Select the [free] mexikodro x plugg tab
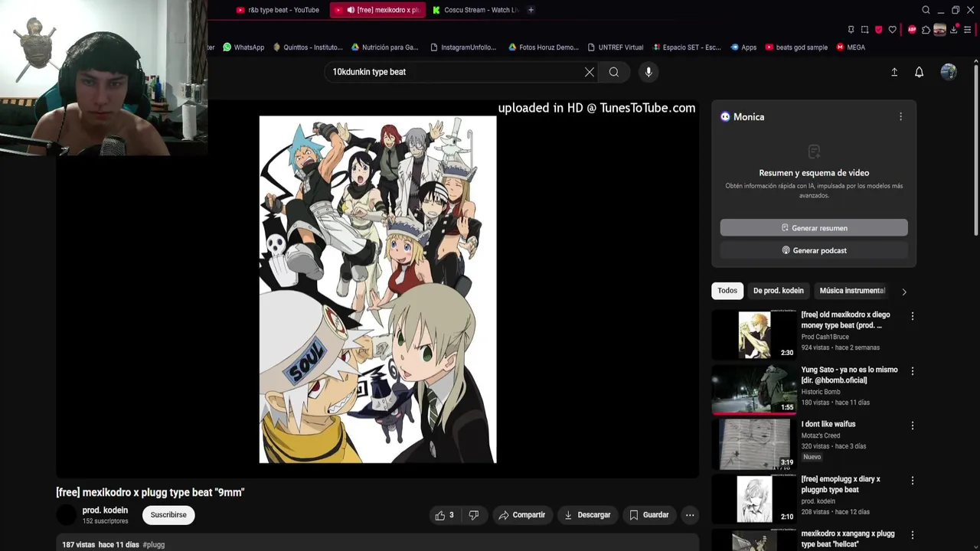The image size is (980, 551). [378, 10]
